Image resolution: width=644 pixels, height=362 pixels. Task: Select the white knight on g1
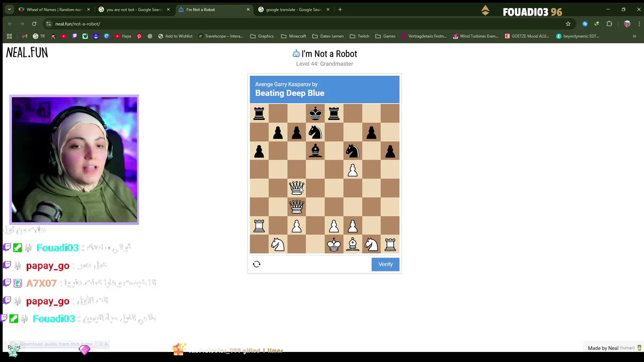tap(371, 244)
